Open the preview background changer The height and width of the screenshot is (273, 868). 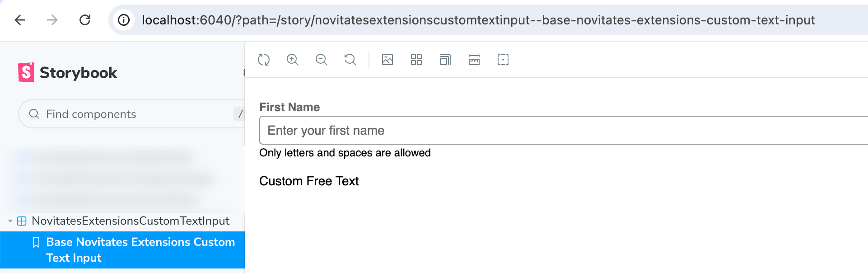(x=387, y=60)
